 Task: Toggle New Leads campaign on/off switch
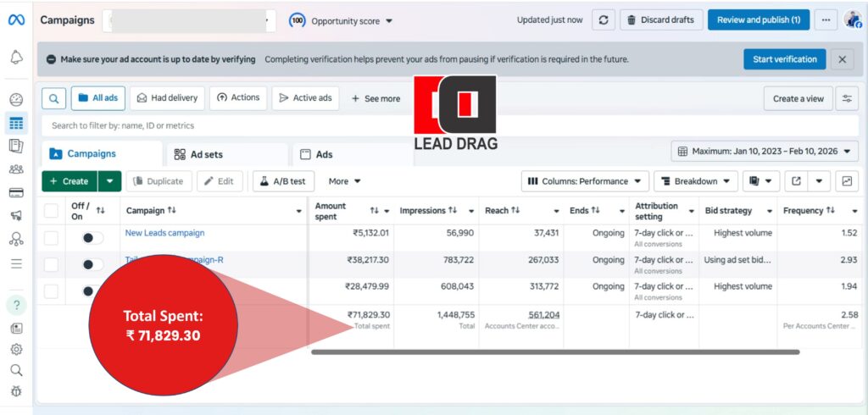click(x=92, y=238)
